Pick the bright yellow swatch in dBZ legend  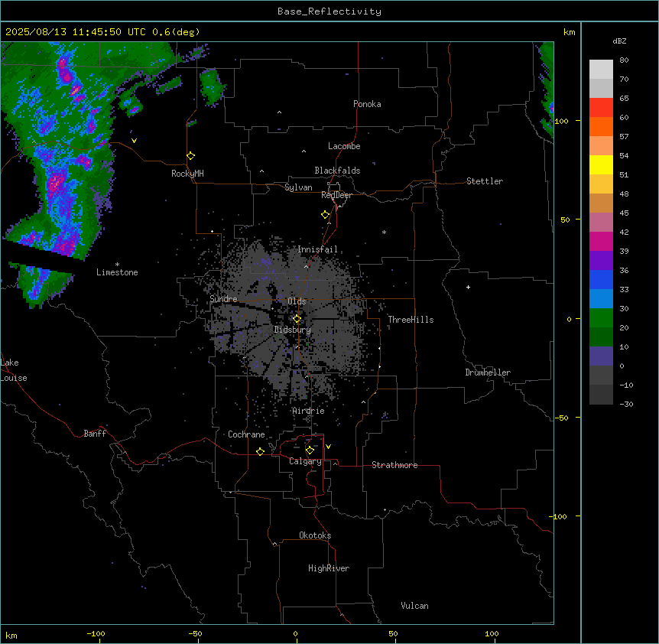601,164
